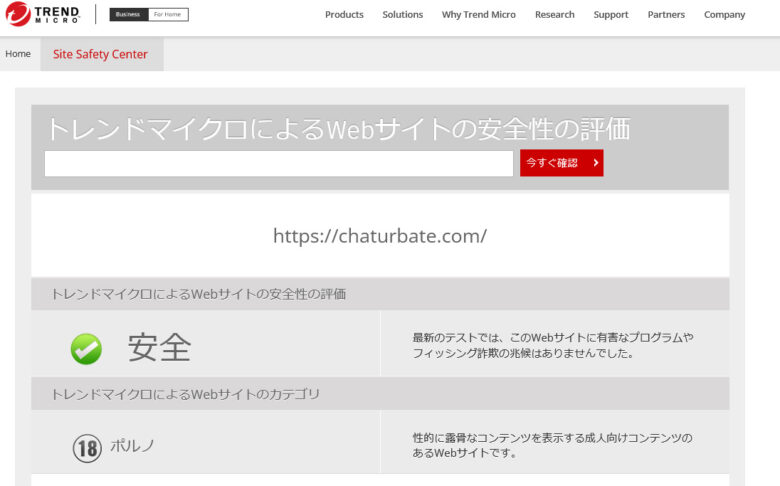This screenshot has width=780, height=486.
Task: Open the Solutions menu
Action: tap(402, 15)
